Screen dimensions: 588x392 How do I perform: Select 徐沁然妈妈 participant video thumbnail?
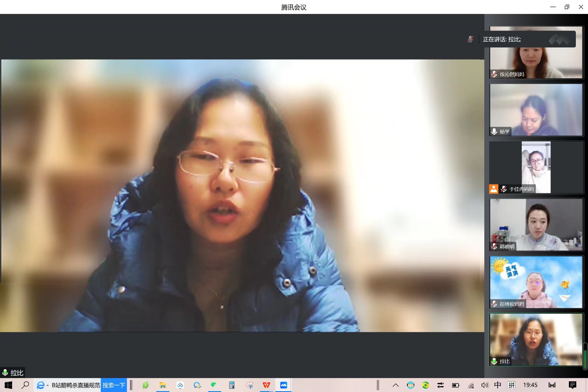536,52
